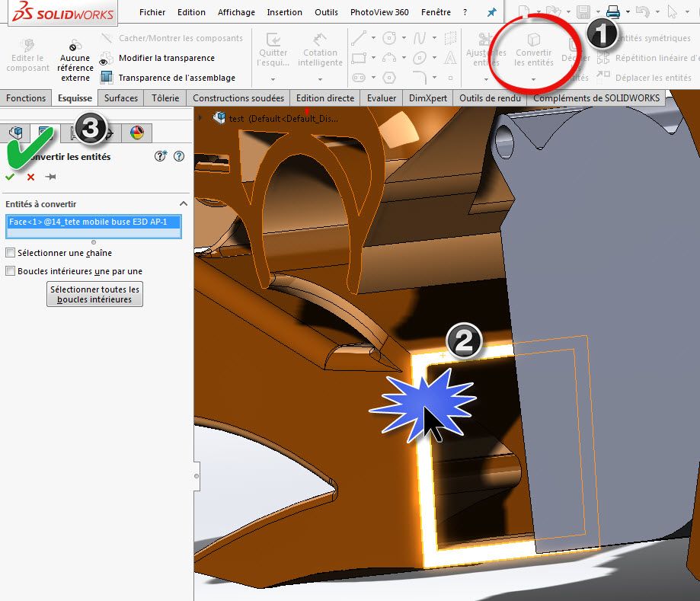This screenshot has width=700, height=601.
Task: Click the panel collapse handle on splitter
Action: point(197,476)
